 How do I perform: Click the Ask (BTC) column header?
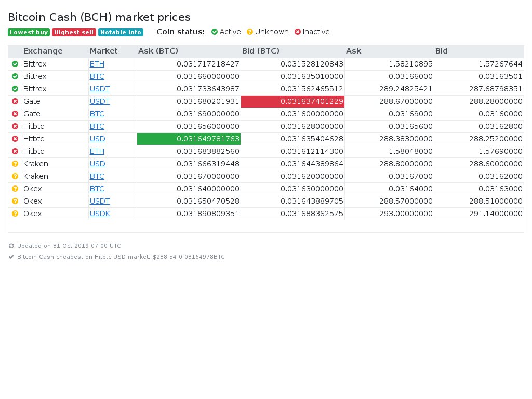(x=158, y=51)
